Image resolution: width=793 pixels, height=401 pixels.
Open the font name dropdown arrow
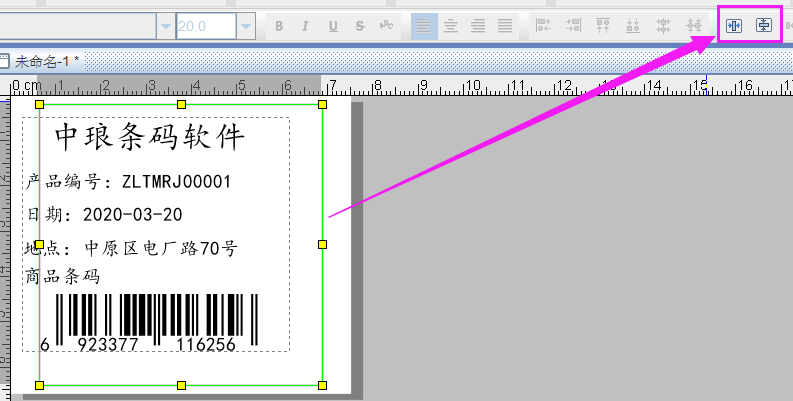tap(164, 25)
